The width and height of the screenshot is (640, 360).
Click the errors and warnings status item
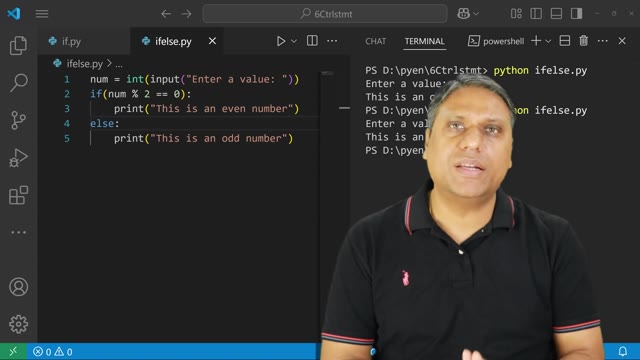[53, 351]
